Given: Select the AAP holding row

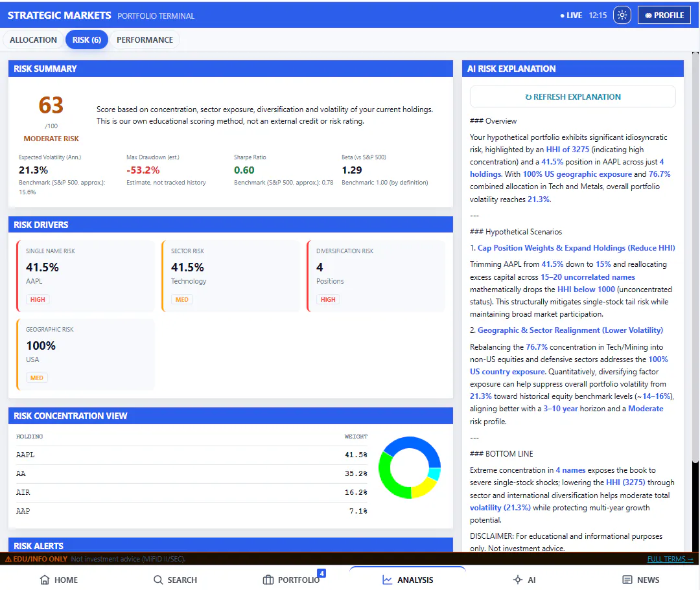Looking at the screenshot, I should click(191, 511).
